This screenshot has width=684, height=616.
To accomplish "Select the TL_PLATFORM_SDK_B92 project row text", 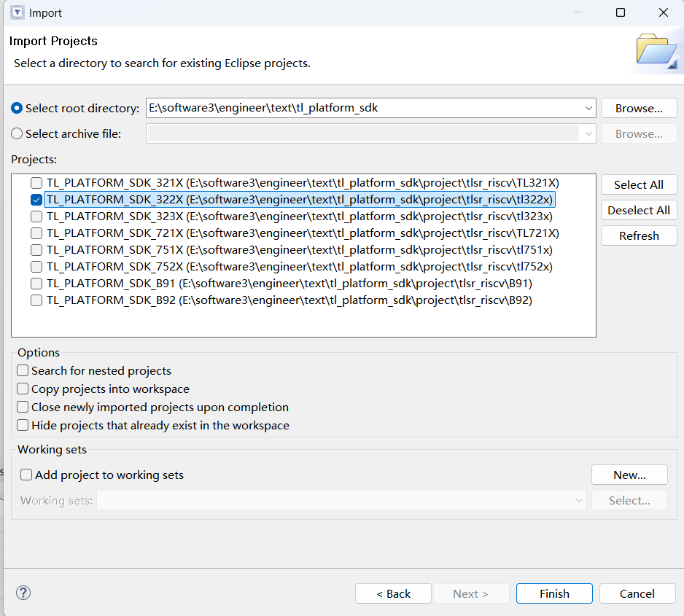I will 289,300.
